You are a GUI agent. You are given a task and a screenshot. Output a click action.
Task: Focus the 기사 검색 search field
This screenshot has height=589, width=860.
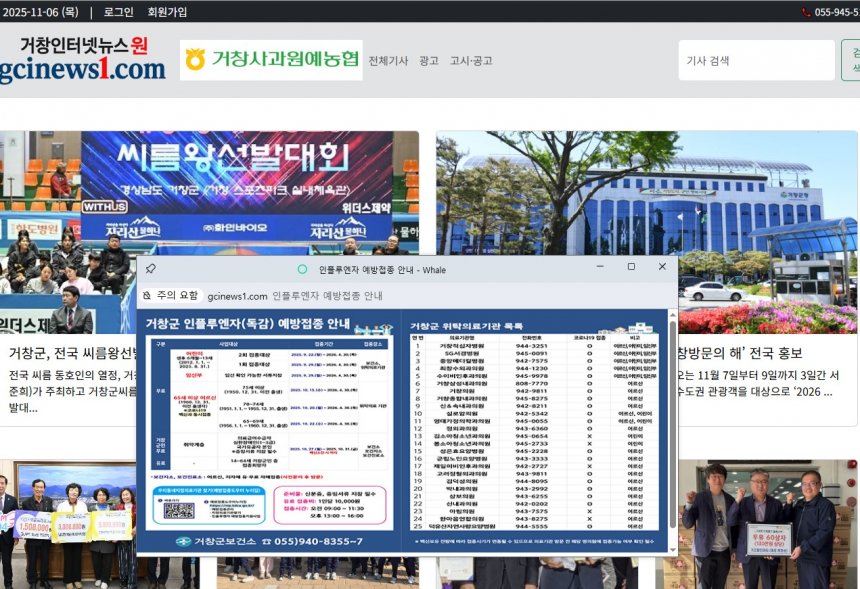(755, 61)
